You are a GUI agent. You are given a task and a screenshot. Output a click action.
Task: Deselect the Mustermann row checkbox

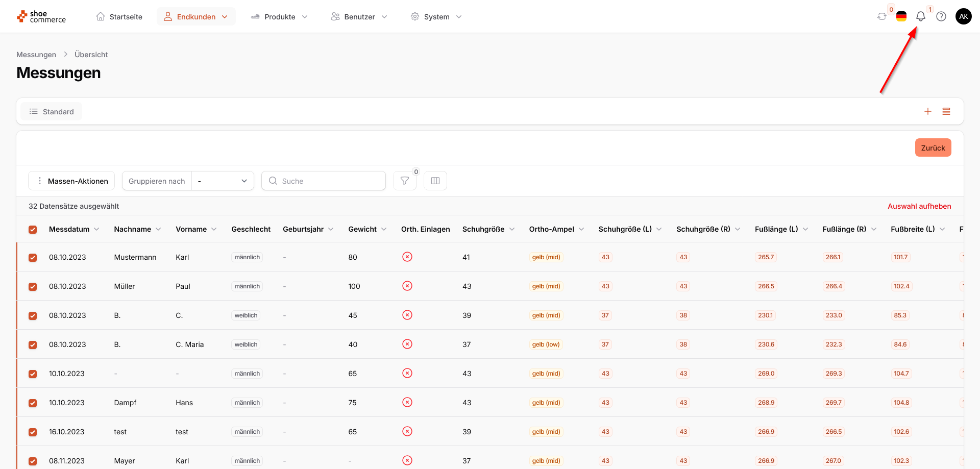click(33, 258)
